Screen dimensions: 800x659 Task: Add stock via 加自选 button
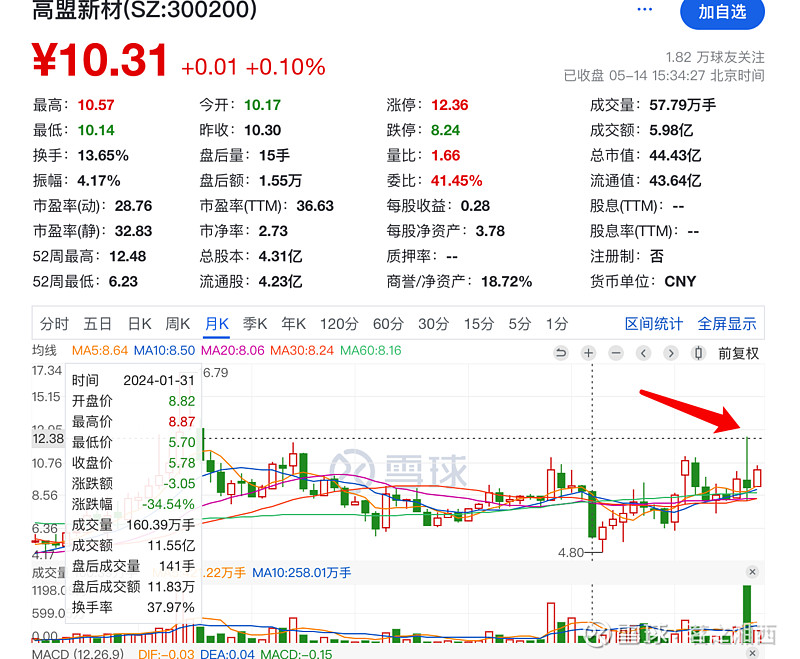(722, 12)
